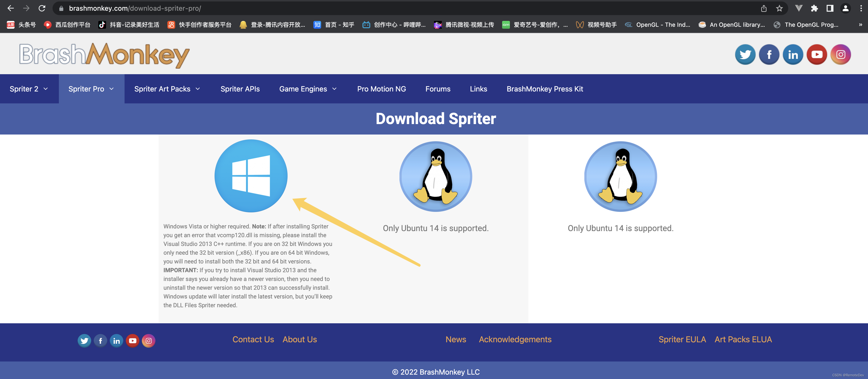The height and width of the screenshot is (379, 868).
Task: Click the footer Facebook icon
Action: (x=100, y=341)
